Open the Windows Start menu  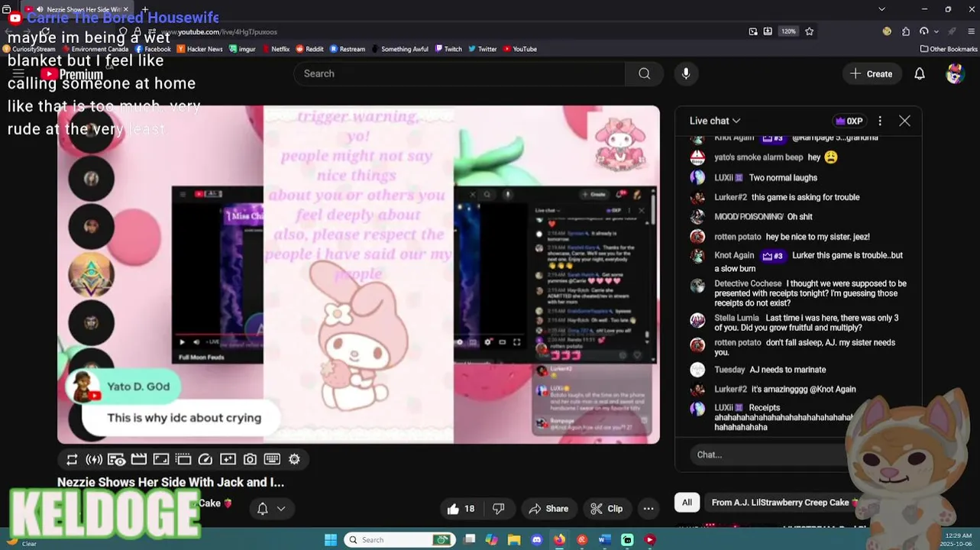coord(331,539)
